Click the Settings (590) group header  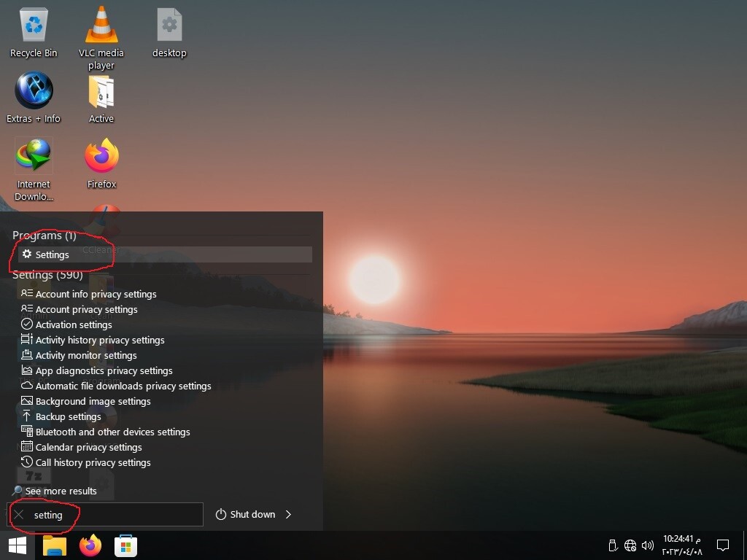(47, 275)
